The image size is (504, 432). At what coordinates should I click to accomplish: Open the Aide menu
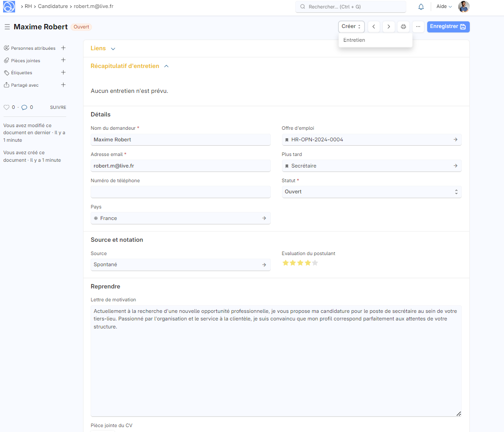point(444,7)
